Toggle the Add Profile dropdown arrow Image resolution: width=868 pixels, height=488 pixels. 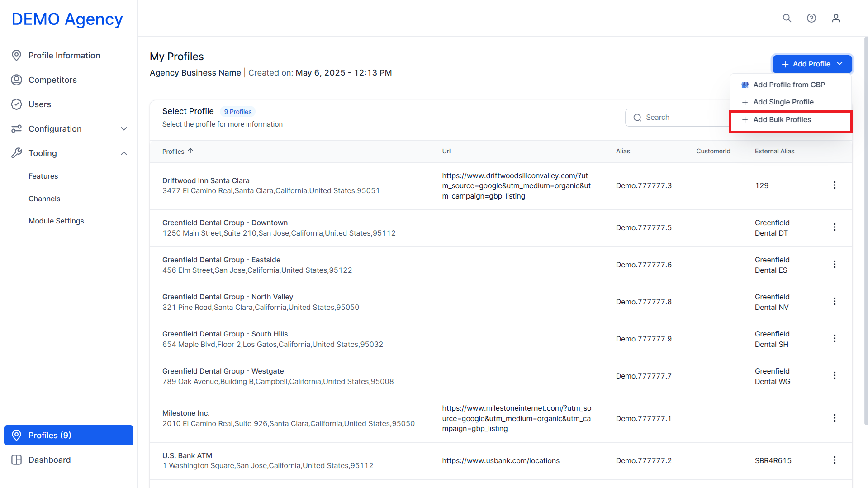pos(840,64)
